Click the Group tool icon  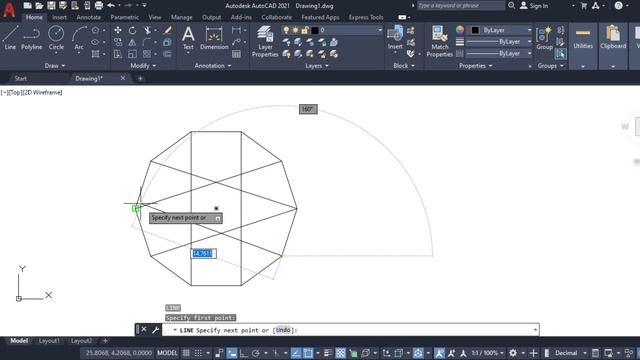[x=544, y=38]
